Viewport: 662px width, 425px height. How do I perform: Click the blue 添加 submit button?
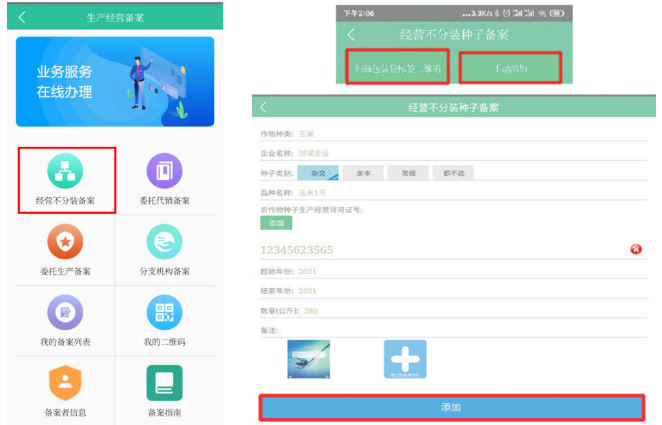(451, 407)
